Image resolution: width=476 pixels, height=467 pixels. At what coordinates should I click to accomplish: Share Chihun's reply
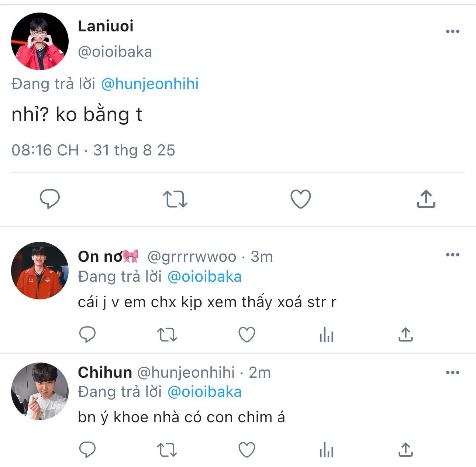(x=406, y=450)
